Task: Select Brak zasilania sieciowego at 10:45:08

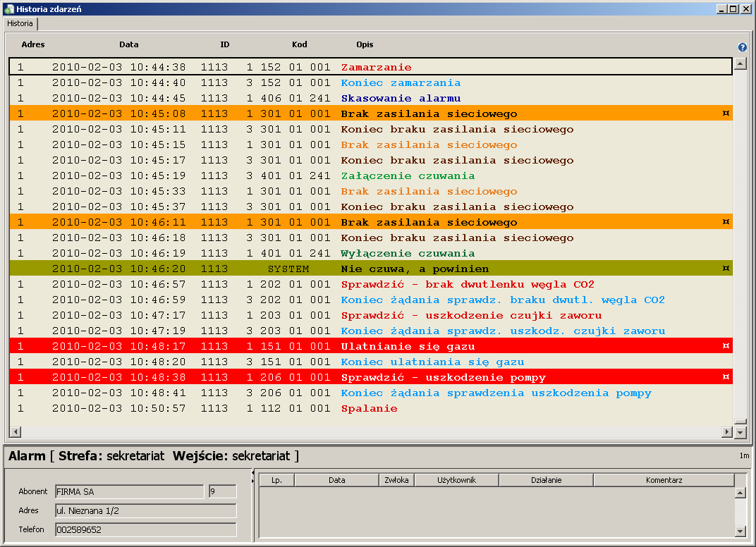Action: tap(371, 113)
